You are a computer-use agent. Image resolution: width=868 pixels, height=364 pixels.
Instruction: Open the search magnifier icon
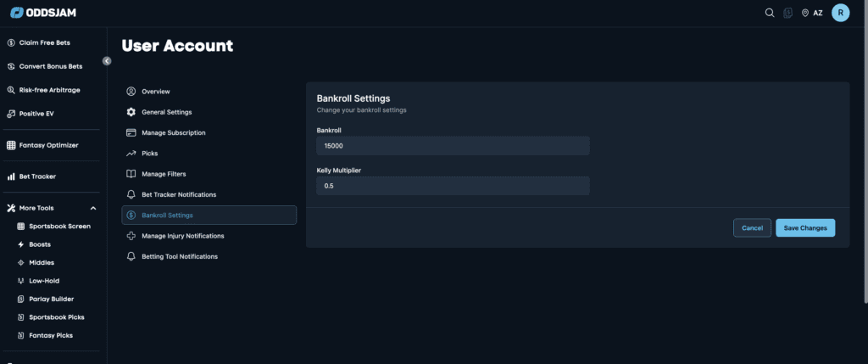[x=770, y=13]
